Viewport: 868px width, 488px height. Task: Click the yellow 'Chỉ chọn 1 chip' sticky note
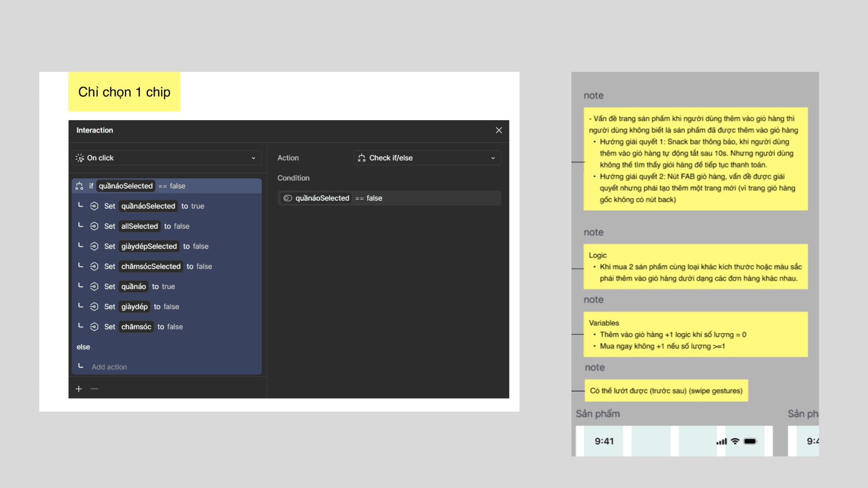(x=124, y=92)
